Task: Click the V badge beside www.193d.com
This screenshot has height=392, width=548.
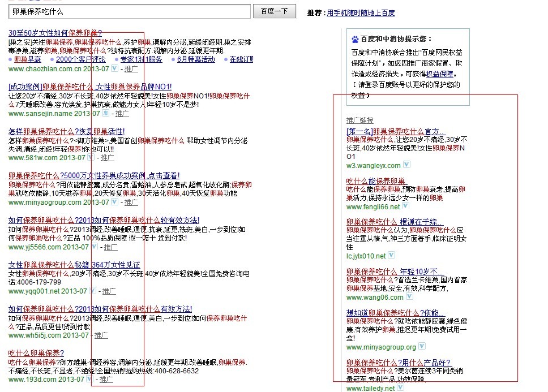Action: [x=89, y=379]
